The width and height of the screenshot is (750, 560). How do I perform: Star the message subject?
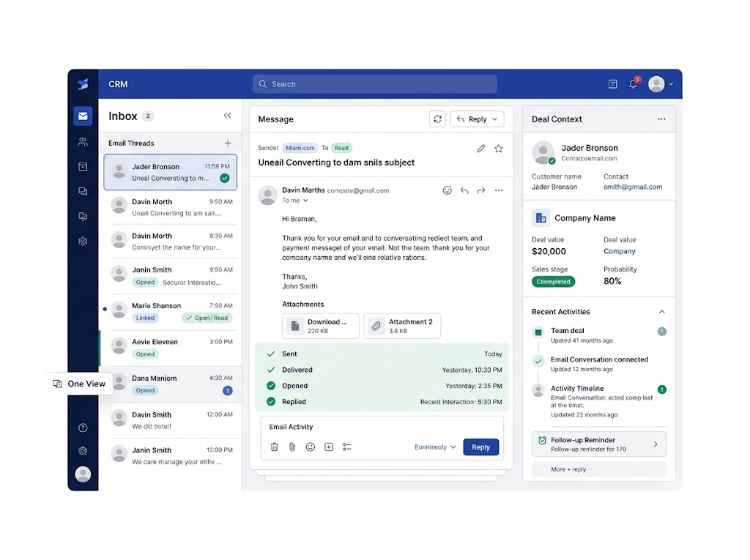click(x=498, y=149)
